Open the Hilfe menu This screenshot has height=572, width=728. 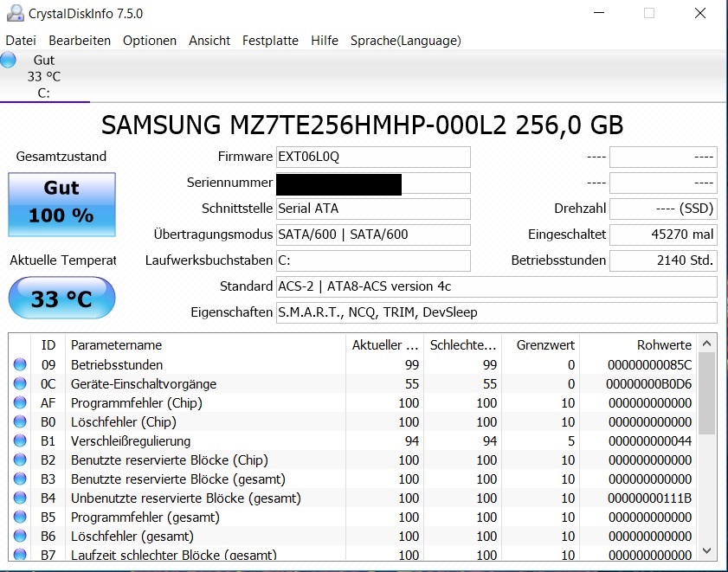(x=325, y=41)
